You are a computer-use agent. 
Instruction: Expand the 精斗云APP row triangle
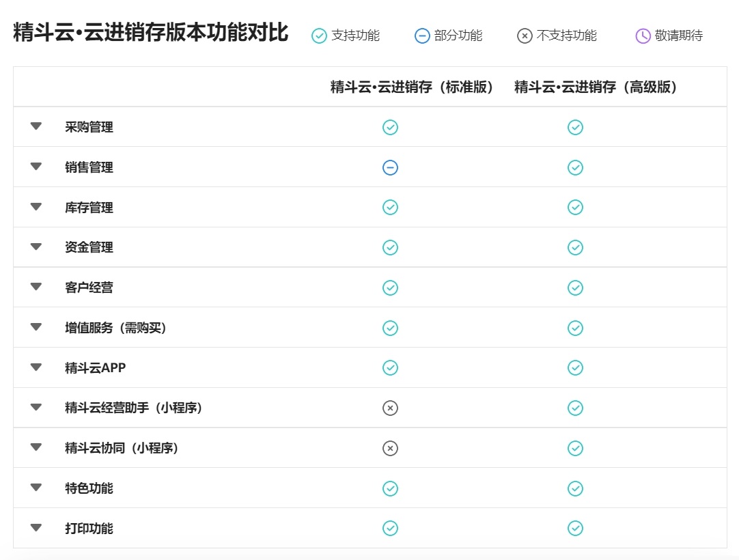(x=36, y=367)
